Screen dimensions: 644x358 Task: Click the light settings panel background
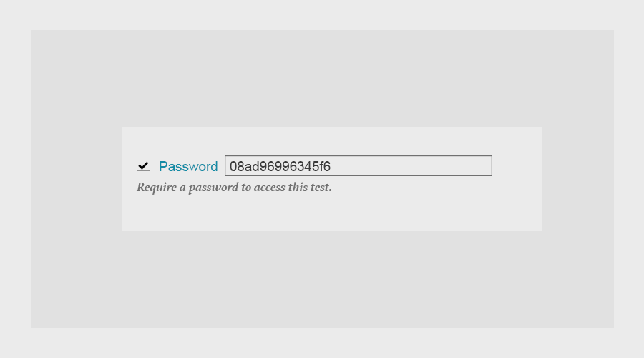[x=332, y=214]
